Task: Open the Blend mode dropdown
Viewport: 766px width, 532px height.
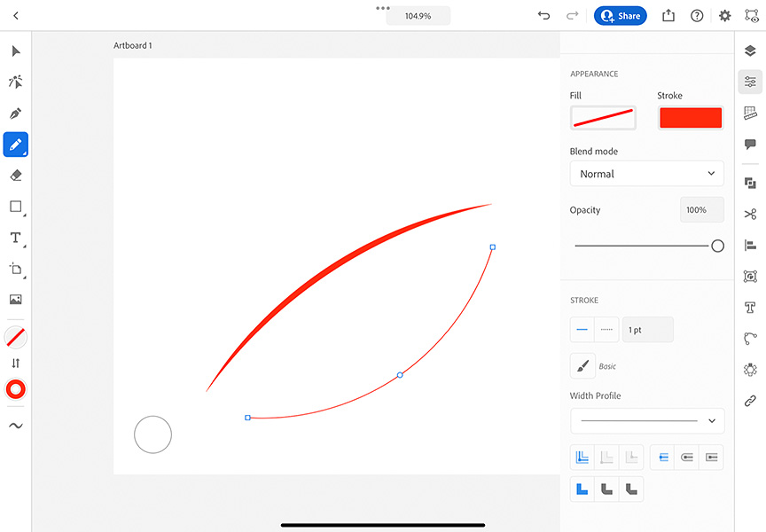Action: [646, 173]
